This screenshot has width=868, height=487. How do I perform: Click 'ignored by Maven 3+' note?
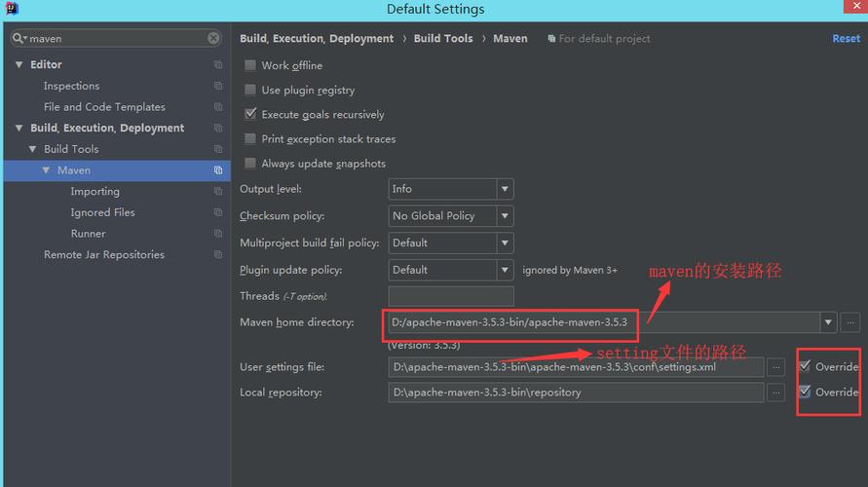point(570,270)
